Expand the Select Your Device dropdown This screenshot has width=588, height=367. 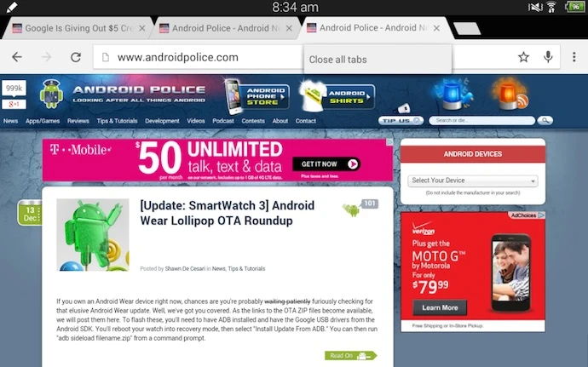click(x=473, y=181)
